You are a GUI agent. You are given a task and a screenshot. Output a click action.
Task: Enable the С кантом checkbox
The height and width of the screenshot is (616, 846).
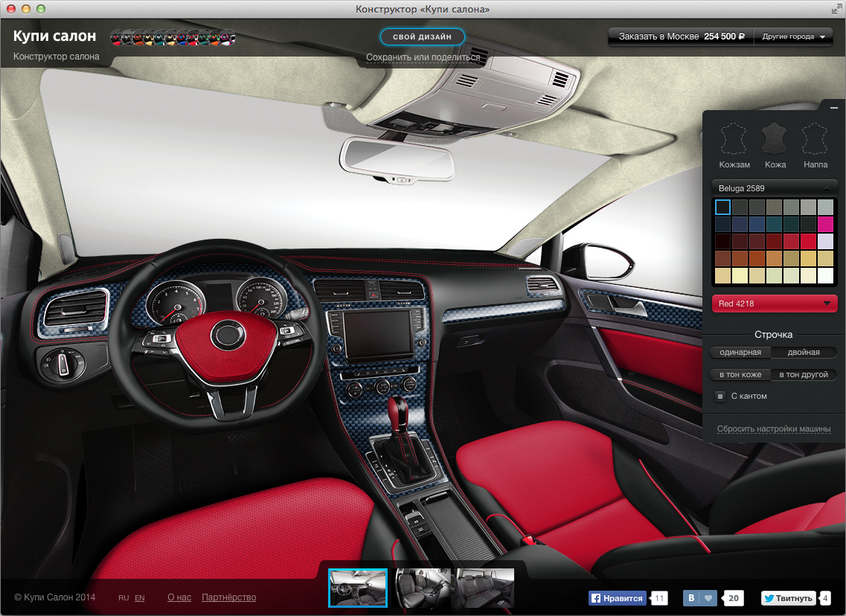point(720,396)
